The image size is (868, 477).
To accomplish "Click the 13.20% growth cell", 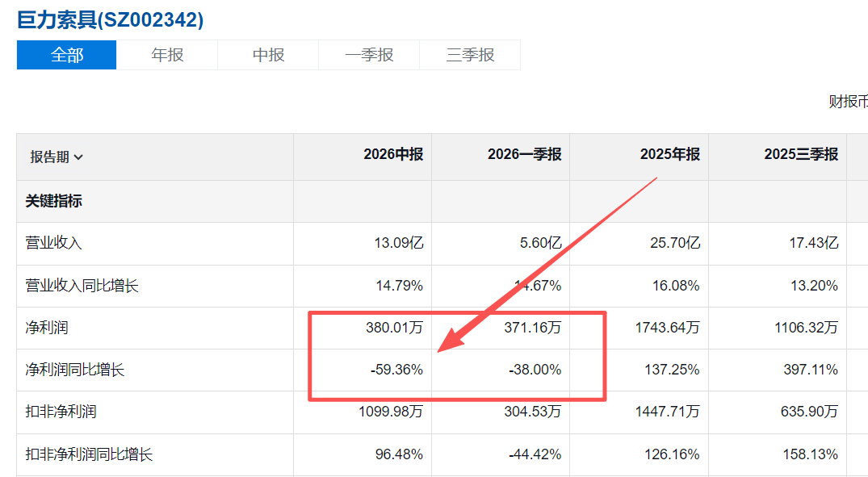I will (x=814, y=286).
